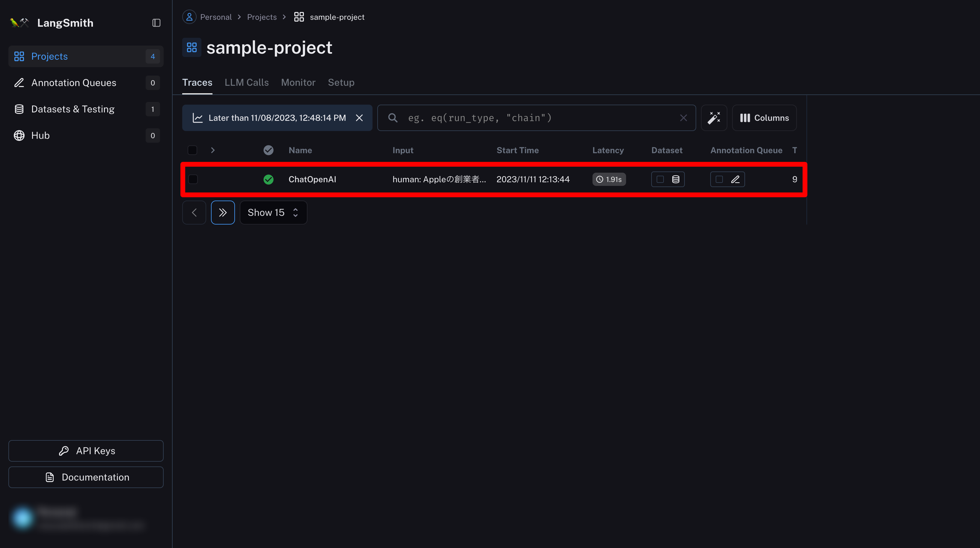980x548 pixels.
Task: Click start time 2023/11/11 12:13:44
Action: (x=533, y=179)
